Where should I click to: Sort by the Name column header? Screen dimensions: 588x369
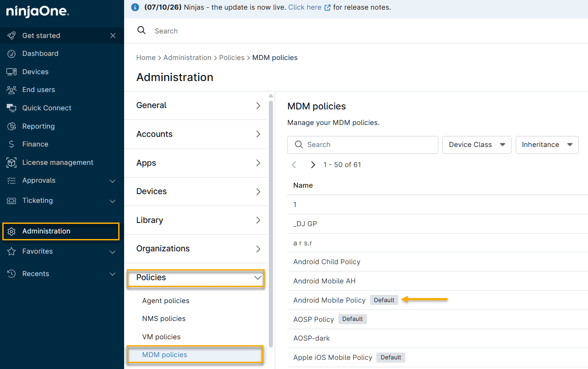[x=303, y=185]
